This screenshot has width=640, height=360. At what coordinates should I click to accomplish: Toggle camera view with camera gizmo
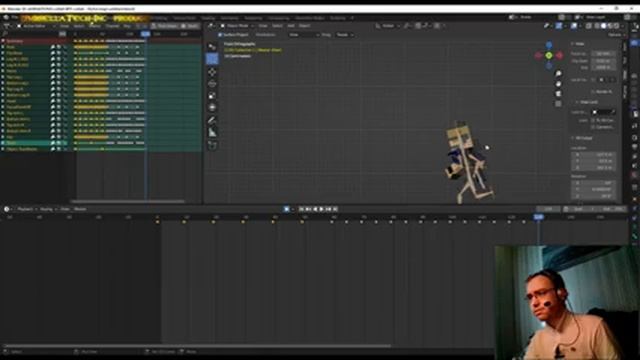click(x=558, y=93)
